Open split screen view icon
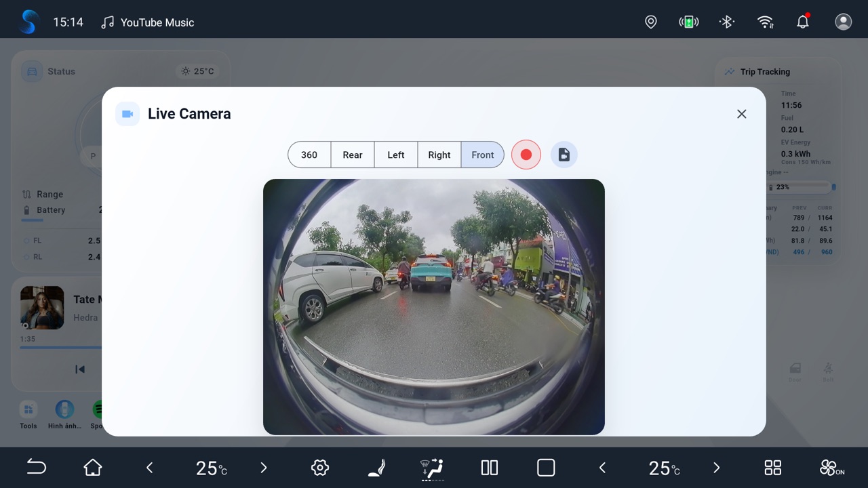Screen dimensions: 868x488 point(490,468)
